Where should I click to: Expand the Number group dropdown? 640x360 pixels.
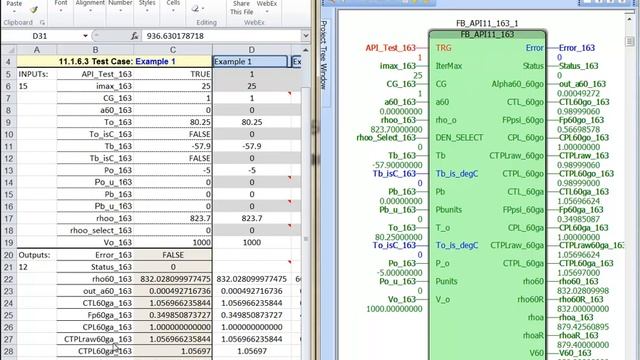click(120, 10)
